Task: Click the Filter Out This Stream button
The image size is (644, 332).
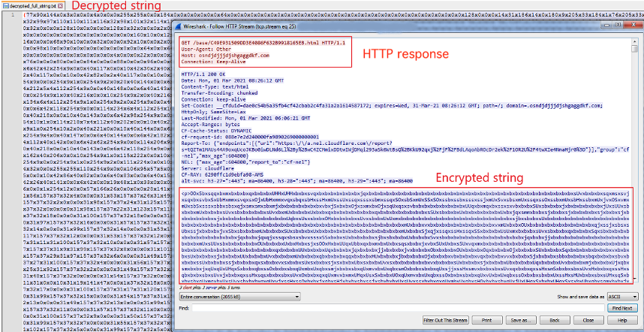Action: coord(446,320)
